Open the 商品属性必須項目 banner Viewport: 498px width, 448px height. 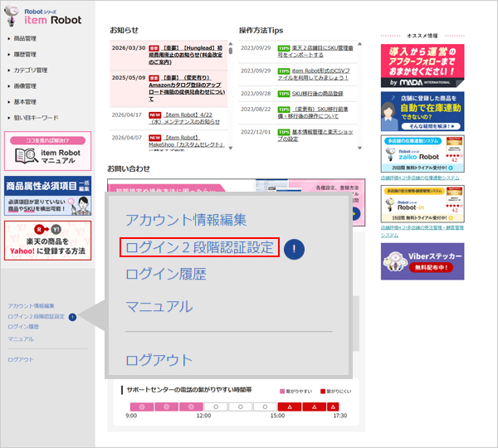point(47,196)
